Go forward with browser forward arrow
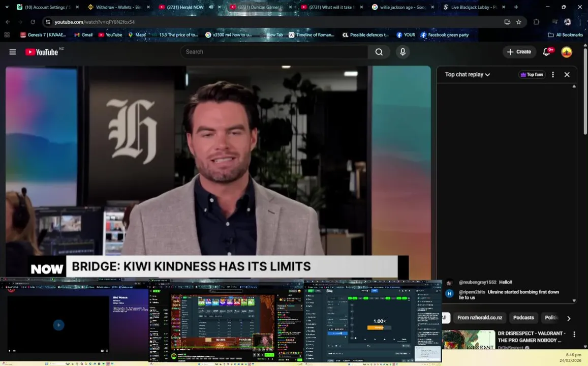588x366 pixels. tap(20, 22)
